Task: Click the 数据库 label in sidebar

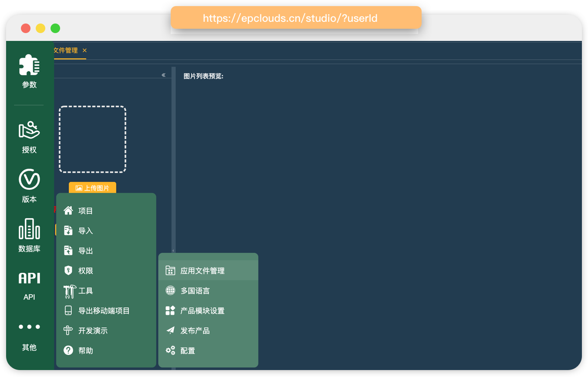Action: tap(29, 249)
